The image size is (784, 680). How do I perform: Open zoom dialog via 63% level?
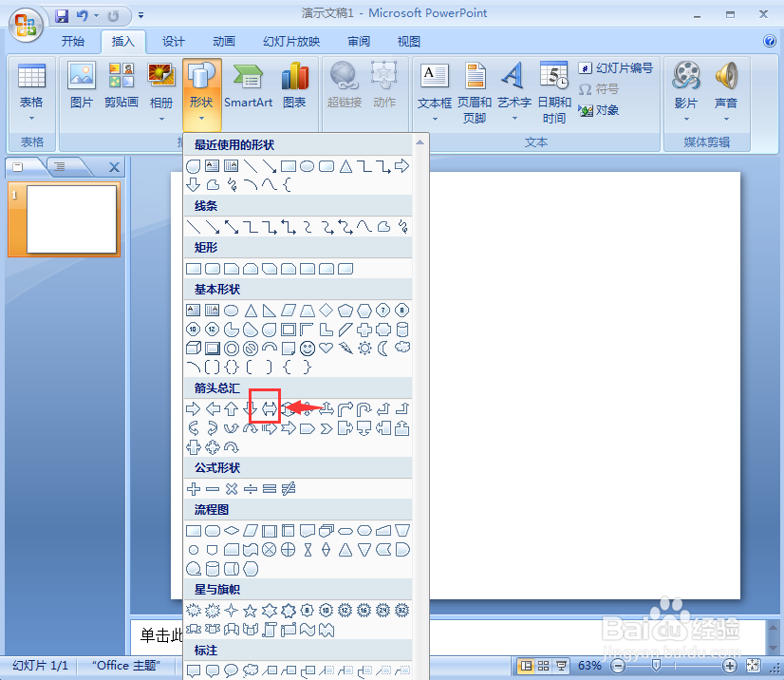point(589,666)
